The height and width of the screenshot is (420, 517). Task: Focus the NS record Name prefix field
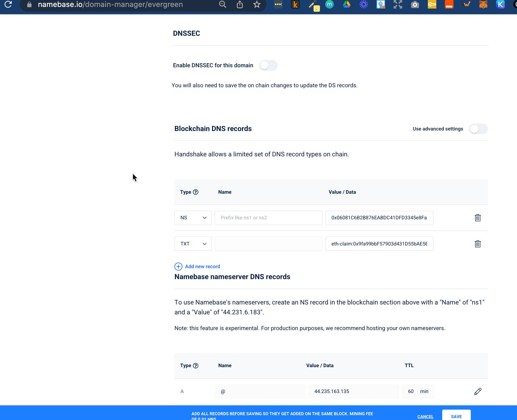pyautogui.click(x=268, y=218)
